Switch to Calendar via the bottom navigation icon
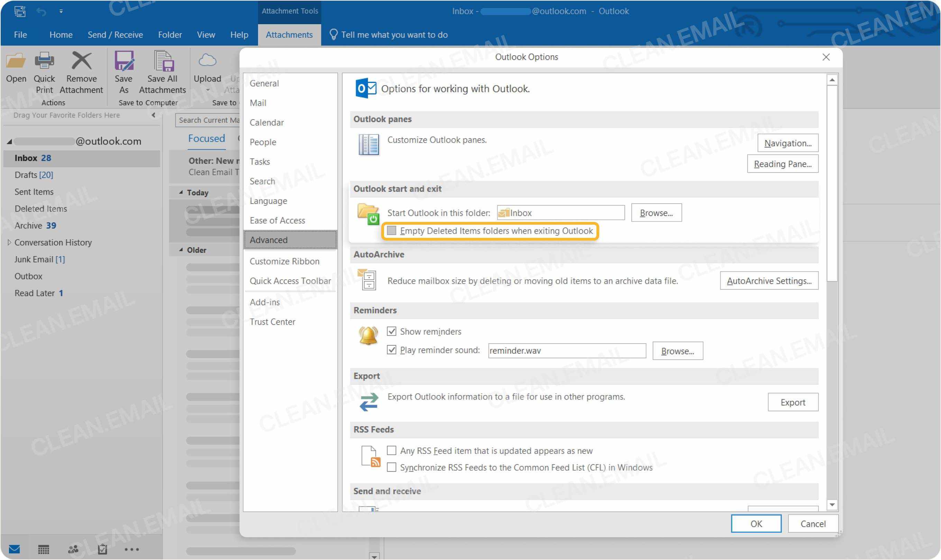 tap(44, 549)
